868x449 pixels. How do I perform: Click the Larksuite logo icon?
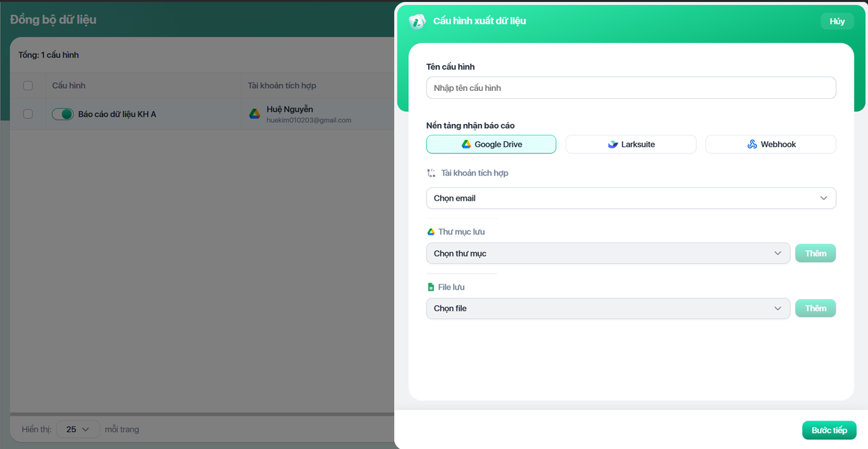pyautogui.click(x=613, y=144)
